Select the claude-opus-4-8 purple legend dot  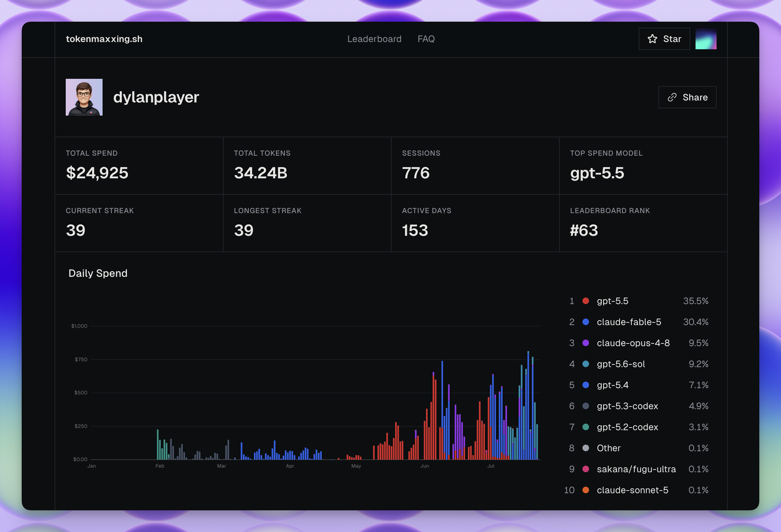(585, 343)
